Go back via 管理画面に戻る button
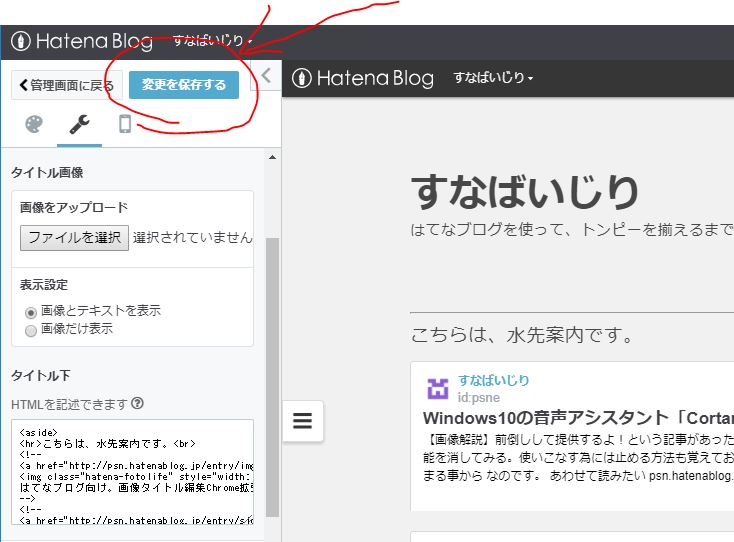 [67, 85]
